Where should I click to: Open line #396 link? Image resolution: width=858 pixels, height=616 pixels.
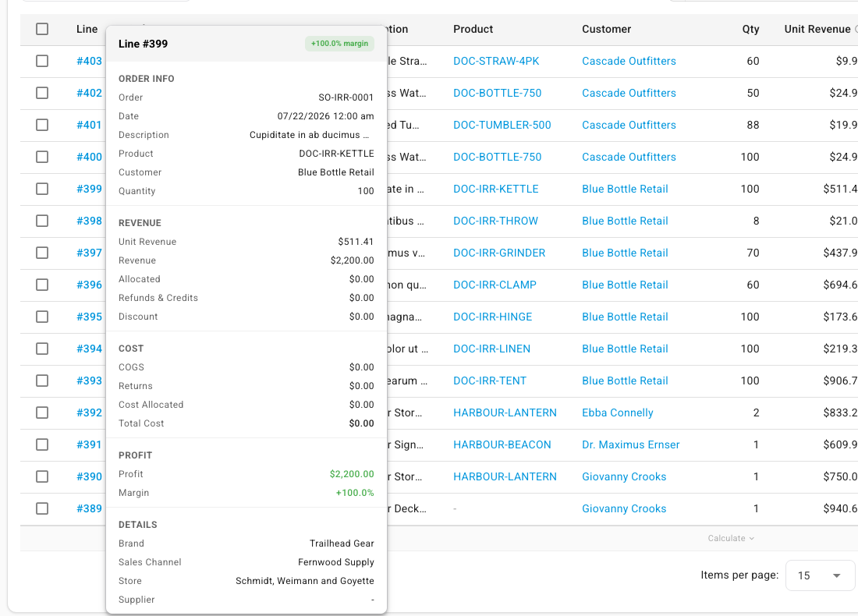pyautogui.click(x=89, y=285)
